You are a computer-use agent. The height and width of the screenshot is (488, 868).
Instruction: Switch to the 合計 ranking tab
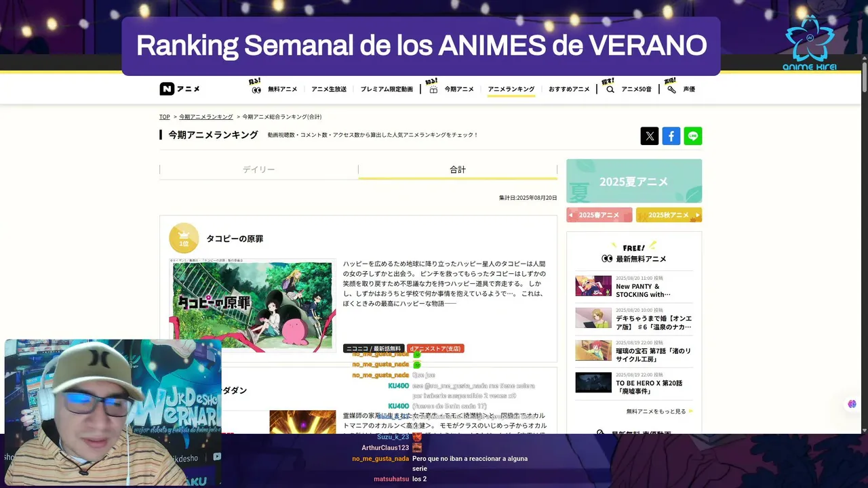click(458, 169)
